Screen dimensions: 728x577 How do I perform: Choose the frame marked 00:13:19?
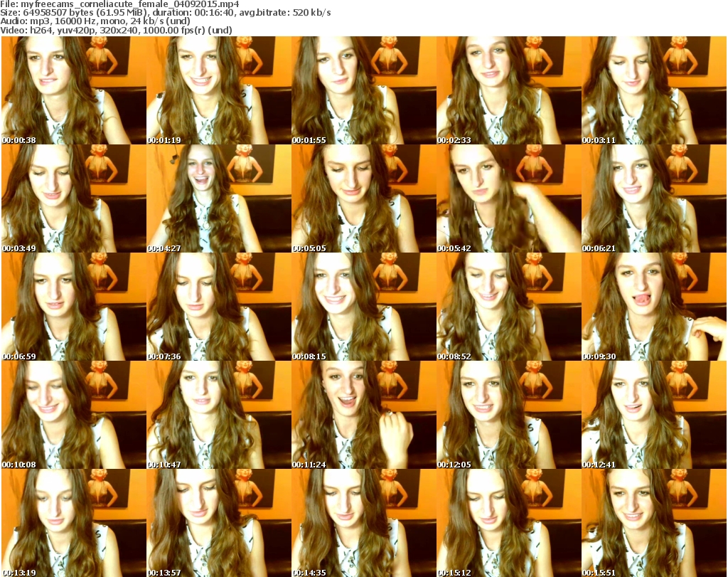(x=74, y=523)
